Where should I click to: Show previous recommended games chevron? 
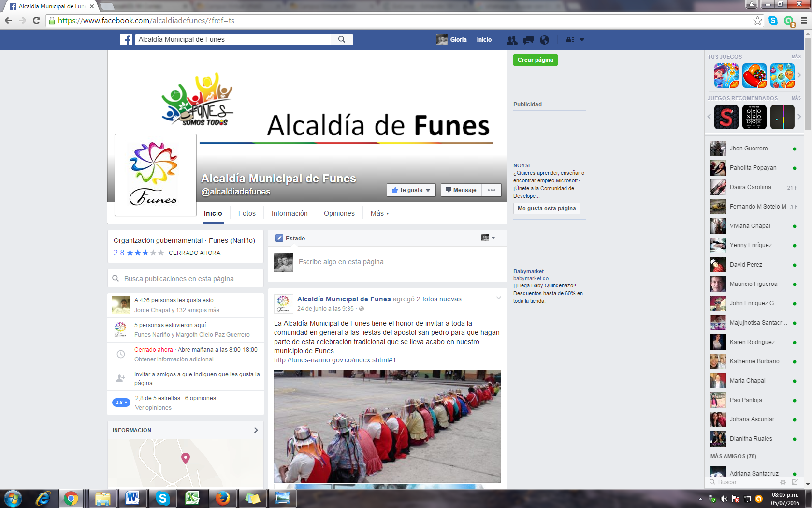[709, 117]
